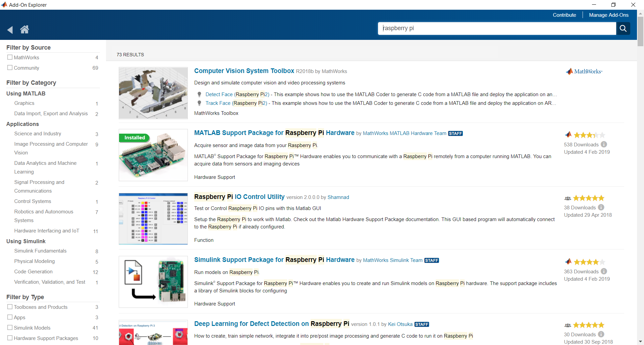Filter by Image Processing and Computer Vision
Viewport: 644px width, 345px height.
coord(51,148)
